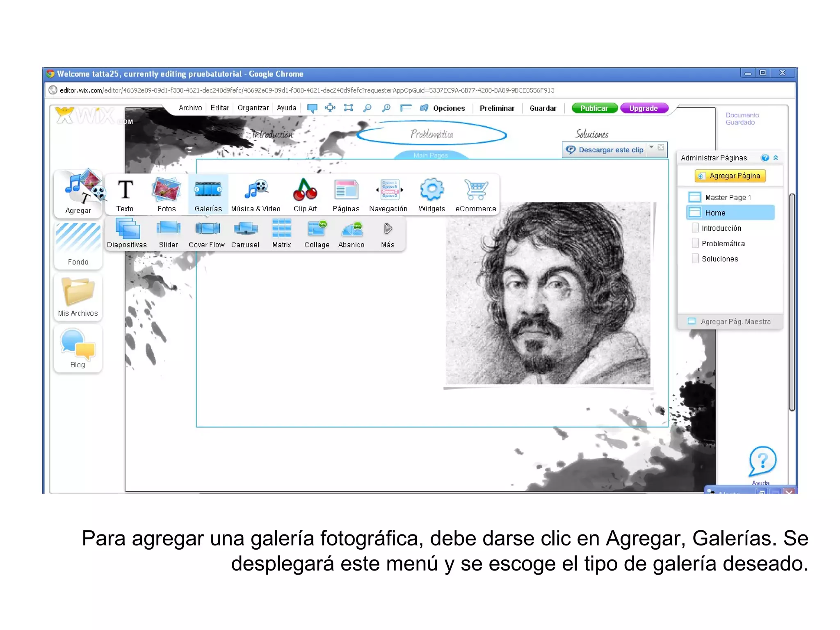Screen dimensions: 840x630
Task: Open the Fondo background panel
Action: pos(78,245)
